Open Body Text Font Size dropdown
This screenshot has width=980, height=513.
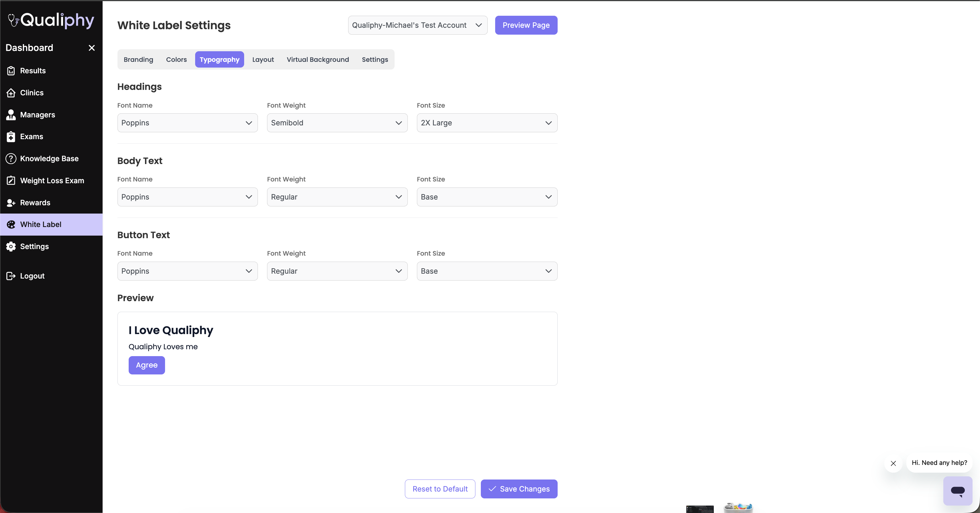pos(487,197)
